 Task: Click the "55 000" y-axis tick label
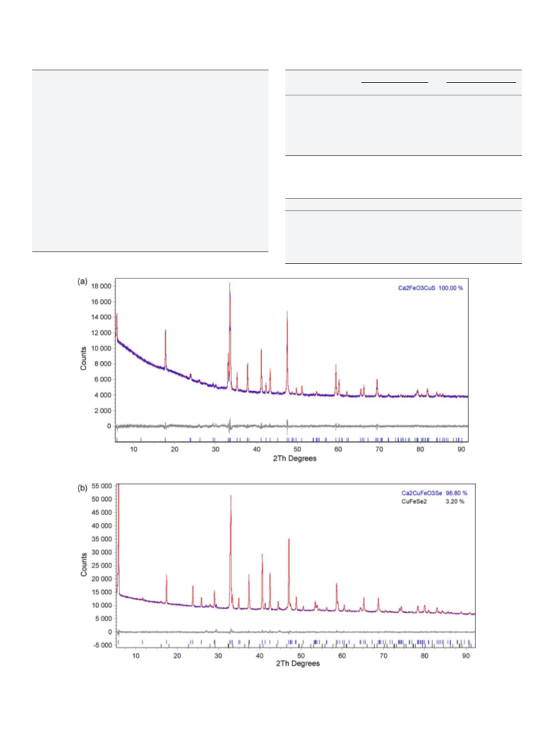pyautogui.click(x=102, y=486)
